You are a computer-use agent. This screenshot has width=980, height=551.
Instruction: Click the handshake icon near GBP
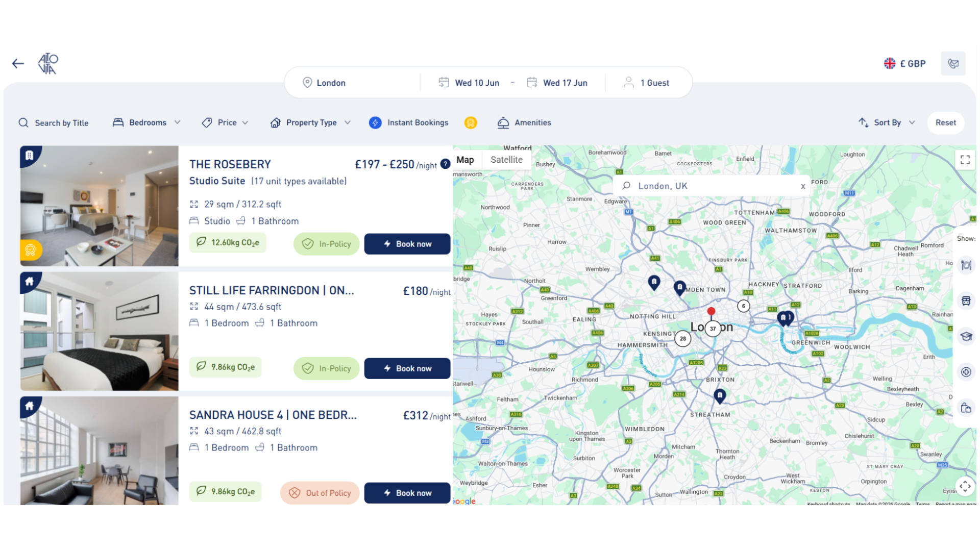coord(953,64)
